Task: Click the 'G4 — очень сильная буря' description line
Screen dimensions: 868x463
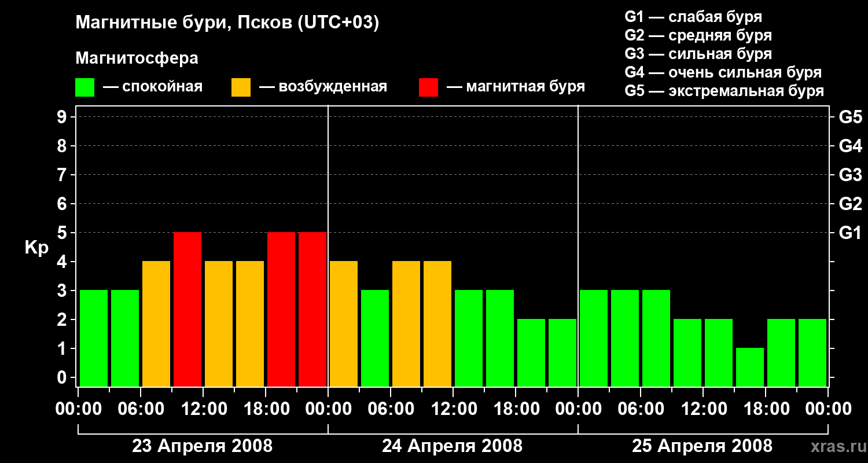Action: [723, 72]
